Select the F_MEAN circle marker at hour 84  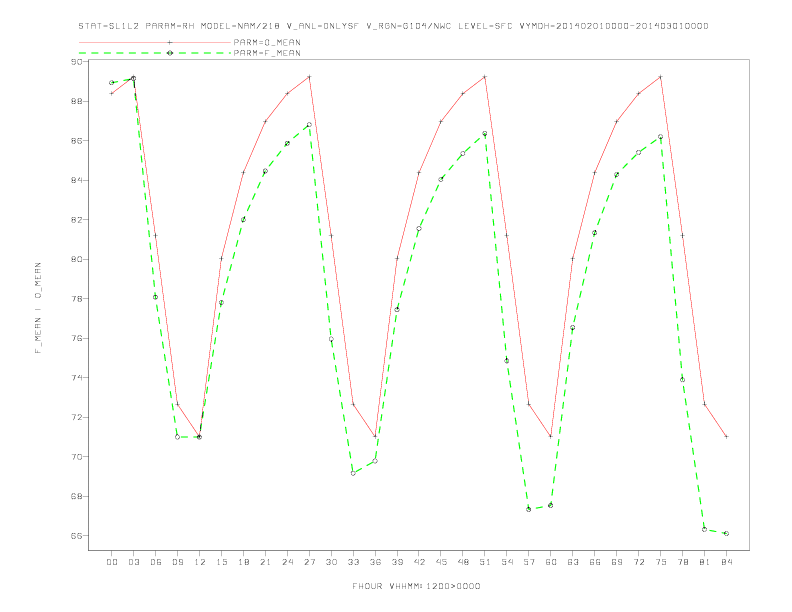[726, 533]
